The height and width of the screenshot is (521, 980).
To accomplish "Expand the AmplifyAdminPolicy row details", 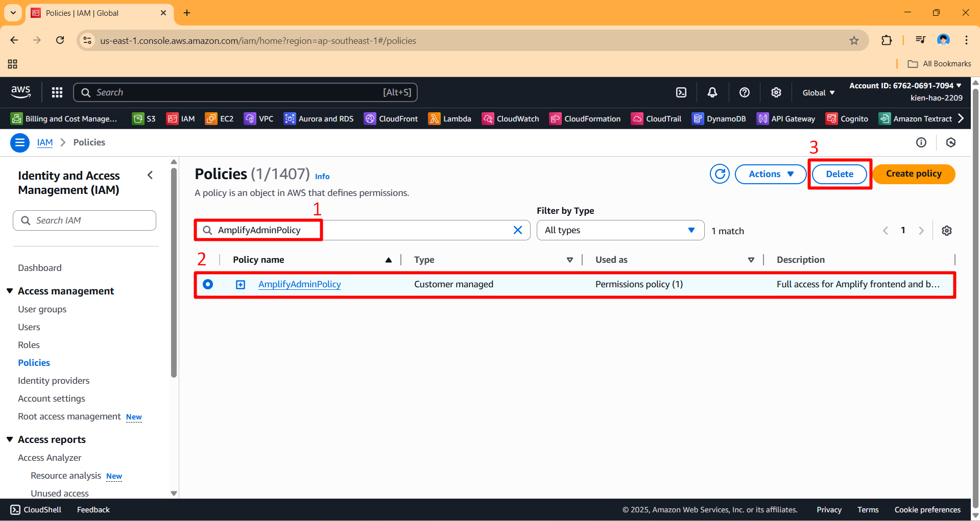I will [x=240, y=284].
